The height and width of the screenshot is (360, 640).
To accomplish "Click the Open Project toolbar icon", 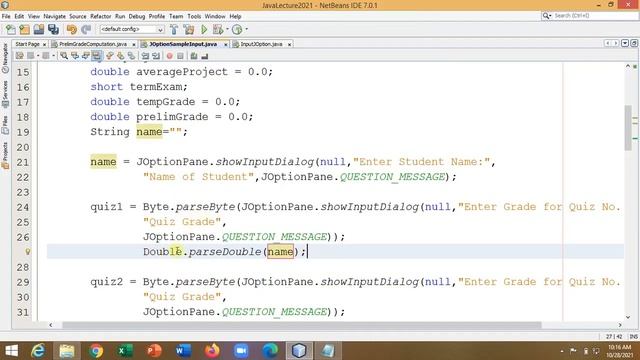I will (x=39, y=29).
